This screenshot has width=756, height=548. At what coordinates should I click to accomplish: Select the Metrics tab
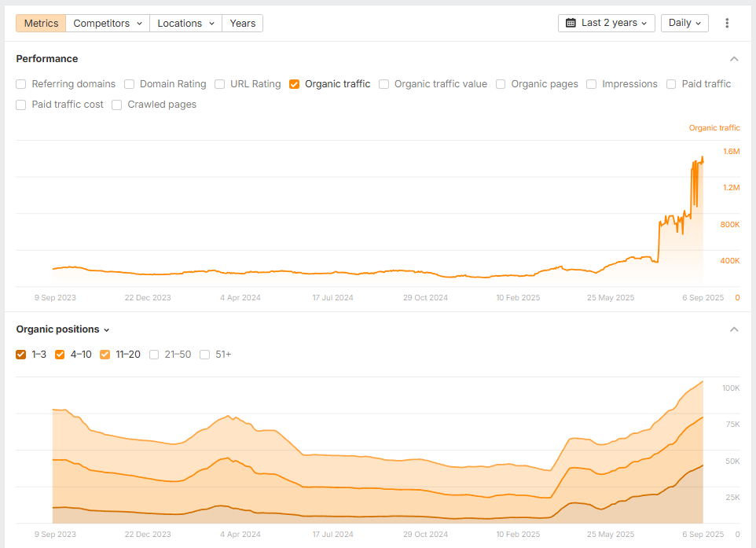coord(41,24)
